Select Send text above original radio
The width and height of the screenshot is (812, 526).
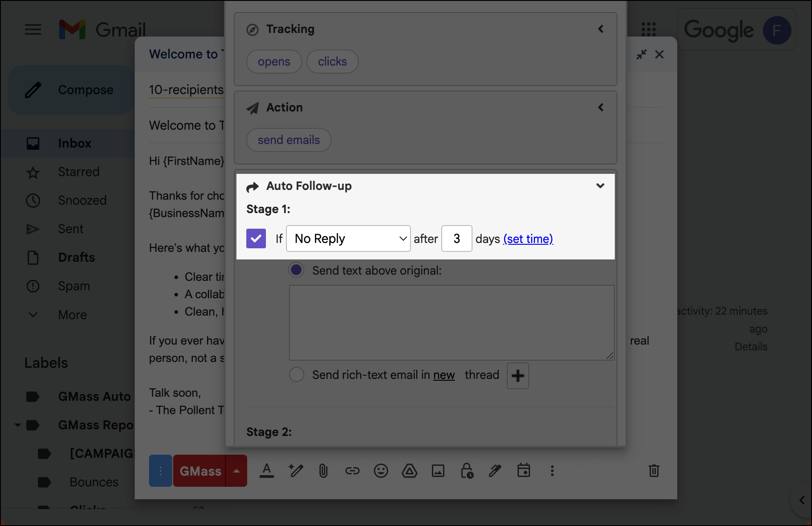click(x=297, y=270)
